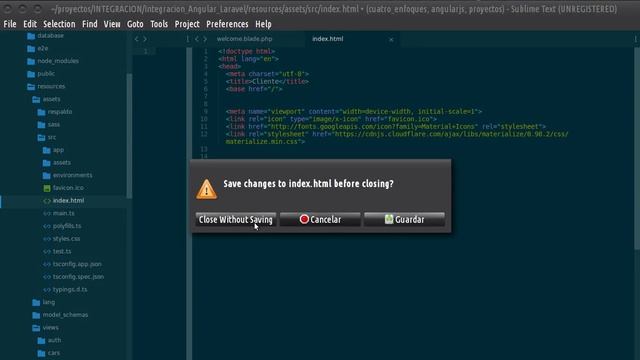Open the Goto menu
This screenshot has height=360, width=640.
coord(135,24)
